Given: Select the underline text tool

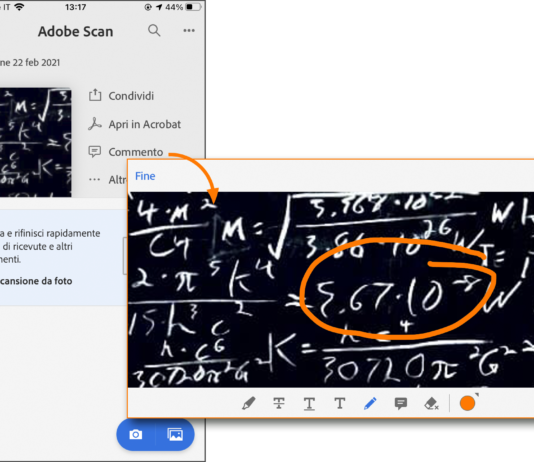Looking at the screenshot, I should point(309,404).
